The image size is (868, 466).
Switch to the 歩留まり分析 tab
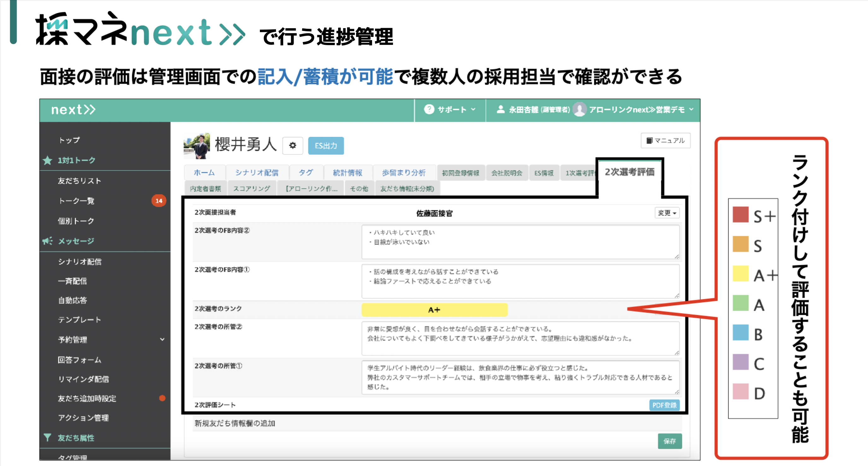404,173
